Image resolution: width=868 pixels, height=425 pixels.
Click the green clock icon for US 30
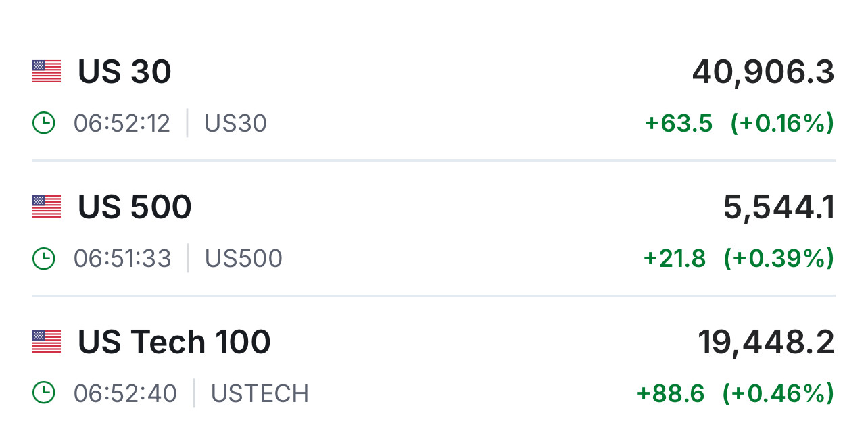click(44, 123)
